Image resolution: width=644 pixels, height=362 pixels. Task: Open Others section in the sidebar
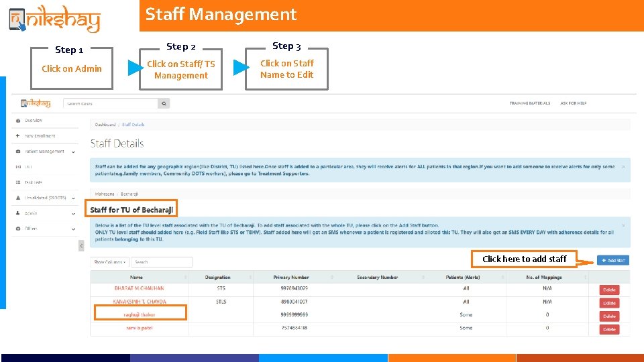pyautogui.click(x=31, y=229)
